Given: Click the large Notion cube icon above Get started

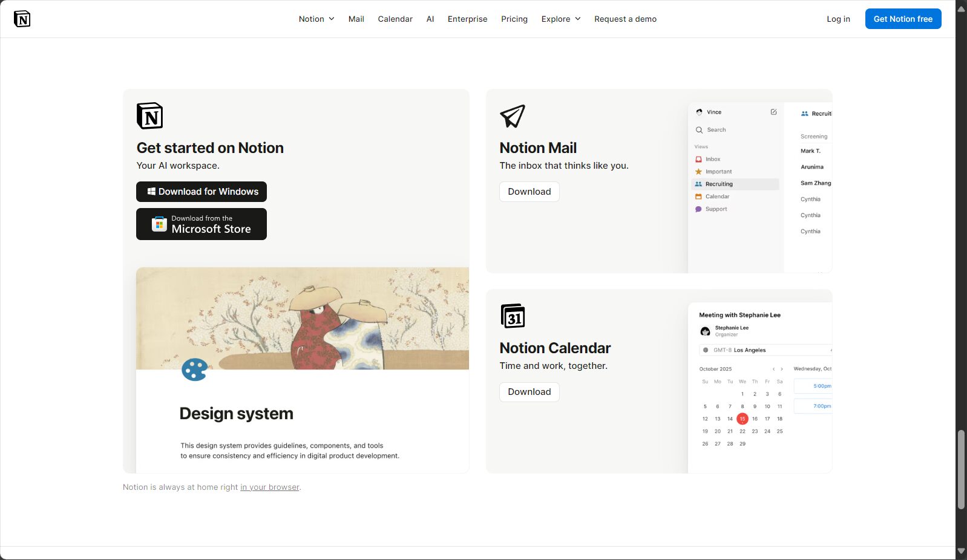Looking at the screenshot, I should pos(149,116).
